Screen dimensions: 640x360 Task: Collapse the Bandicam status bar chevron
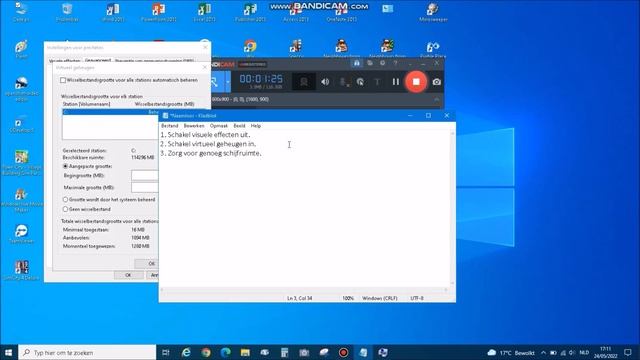click(x=437, y=99)
